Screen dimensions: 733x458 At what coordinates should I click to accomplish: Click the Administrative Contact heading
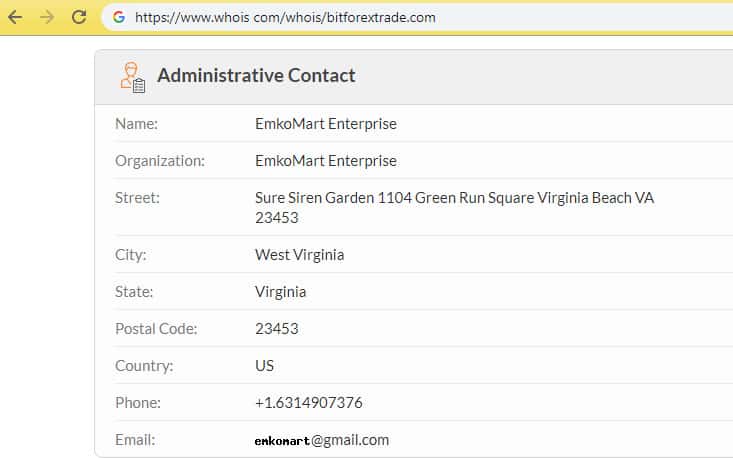click(256, 76)
